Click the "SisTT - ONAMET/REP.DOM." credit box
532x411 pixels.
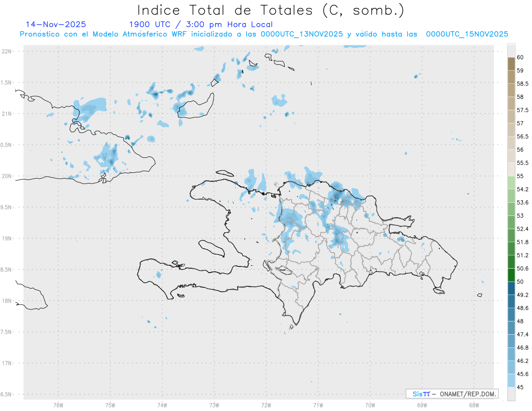452,394
